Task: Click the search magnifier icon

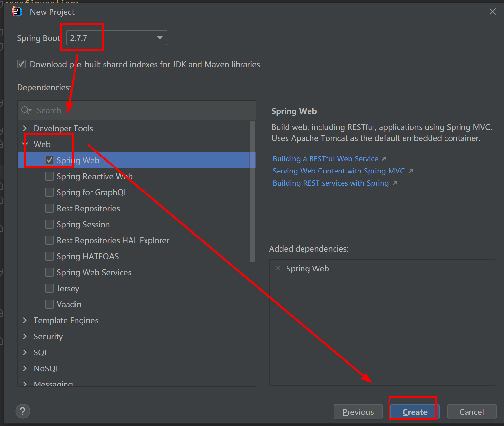Action: click(x=26, y=110)
